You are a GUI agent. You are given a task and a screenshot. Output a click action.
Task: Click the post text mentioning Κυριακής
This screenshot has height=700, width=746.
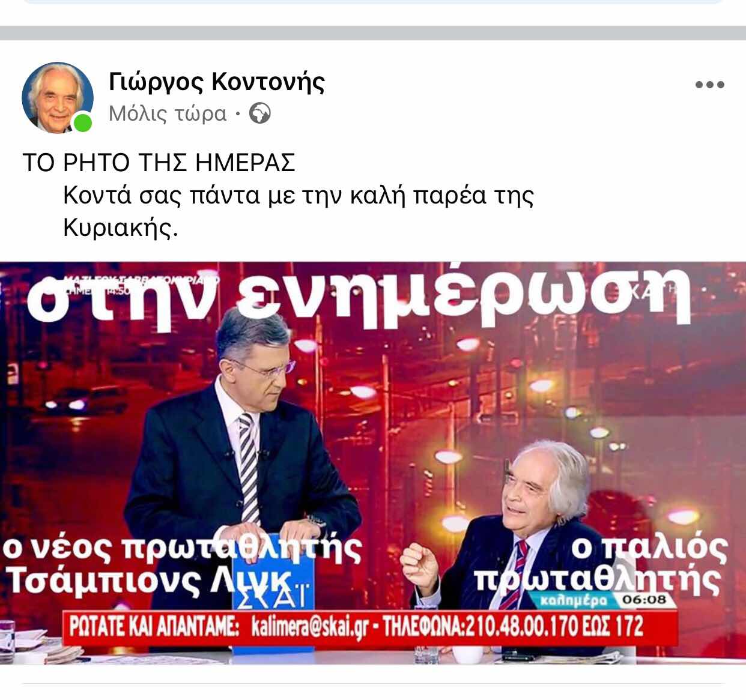click(x=299, y=211)
